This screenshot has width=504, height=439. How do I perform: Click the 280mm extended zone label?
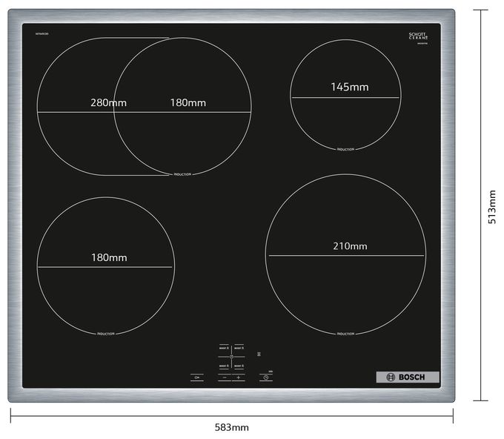tap(108, 102)
